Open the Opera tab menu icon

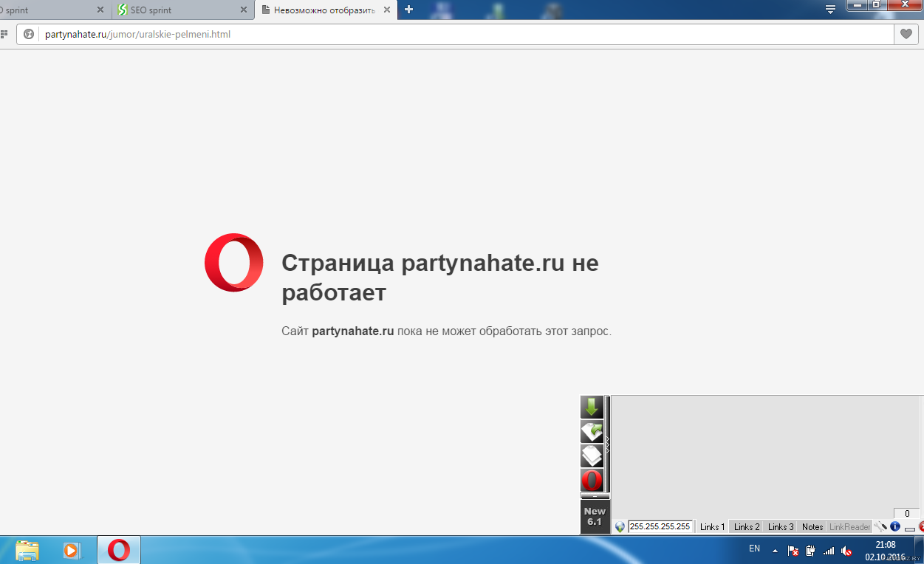[830, 10]
